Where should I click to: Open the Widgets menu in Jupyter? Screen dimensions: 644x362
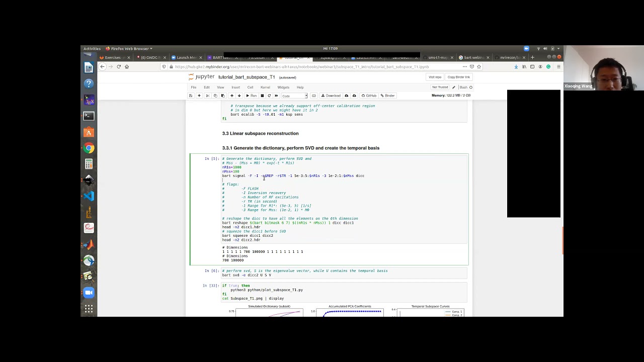pos(283,87)
